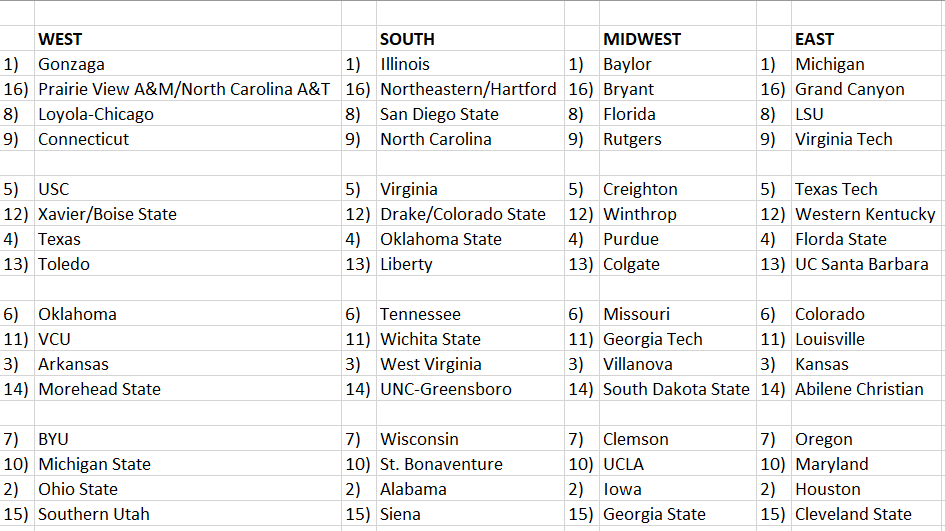Click the Cleveland State cell
Viewport: 945px width, 531px height.
point(853,514)
